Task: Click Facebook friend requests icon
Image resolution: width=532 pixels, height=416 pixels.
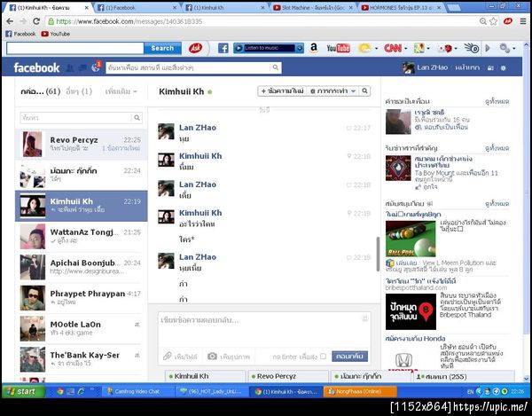Action: point(70,68)
